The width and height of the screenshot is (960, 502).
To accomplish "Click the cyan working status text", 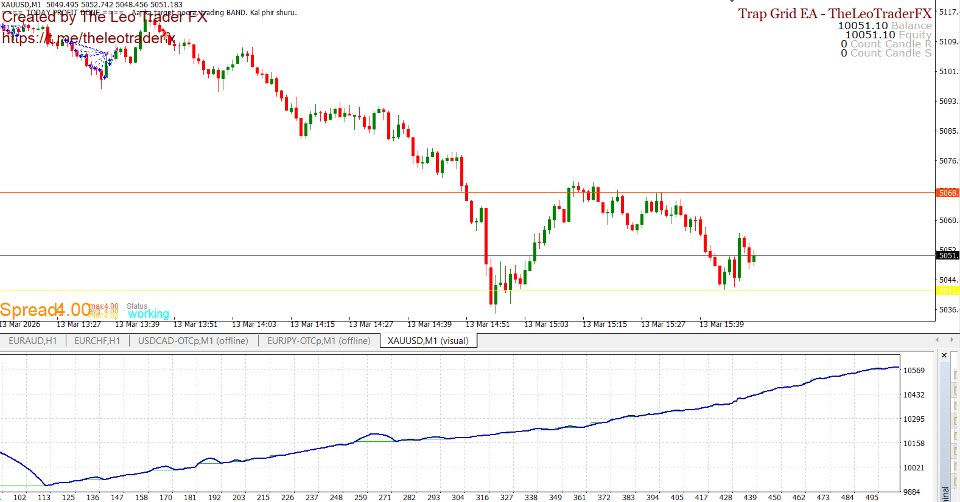I will click(x=148, y=314).
